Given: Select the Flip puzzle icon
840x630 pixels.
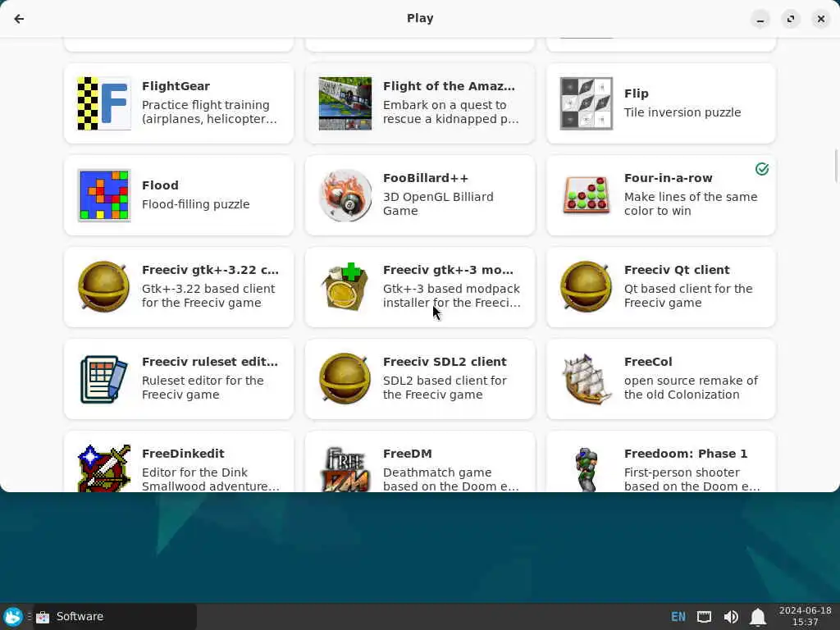Looking at the screenshot, I should point(586,103).
